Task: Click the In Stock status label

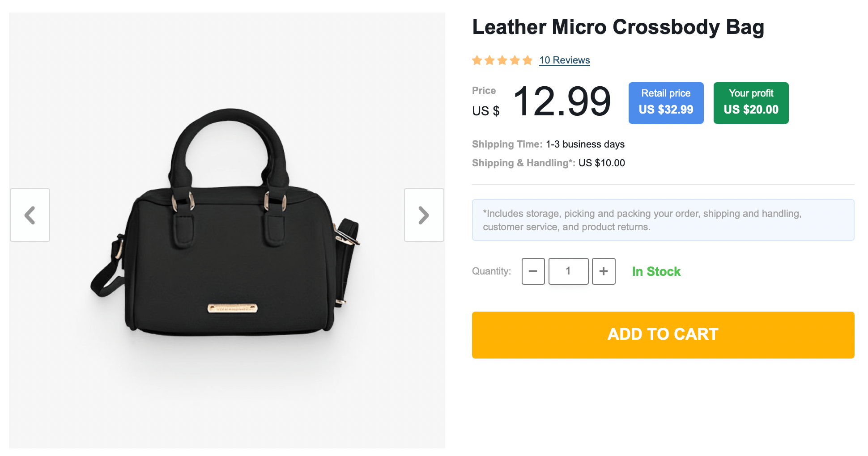Action: (656, 271)
